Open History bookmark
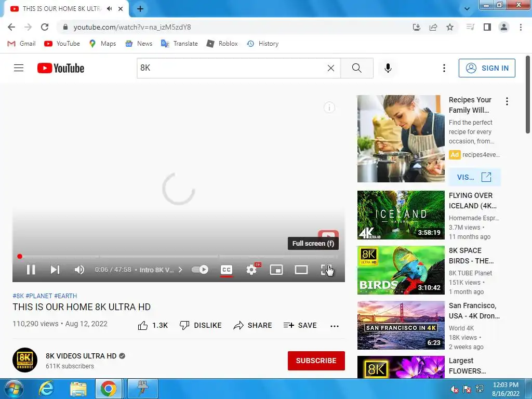The width and height of the screenshot is (532, 399). pos(262,44)
